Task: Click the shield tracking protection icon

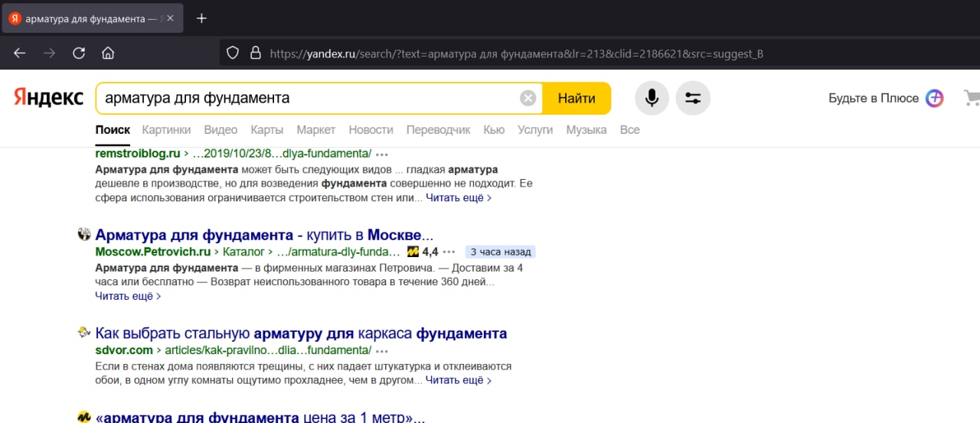Action: (x=234, y=54)
